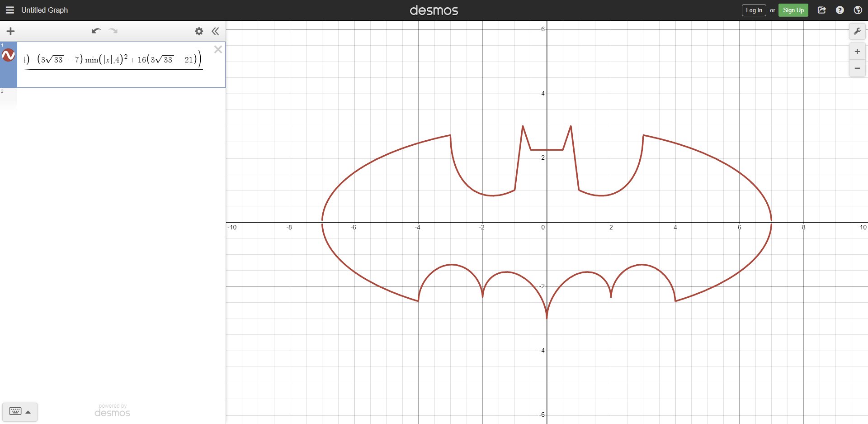Screen dimensions: 868x424
Task: Open the Share Graph icon
Action: [822, 10]
